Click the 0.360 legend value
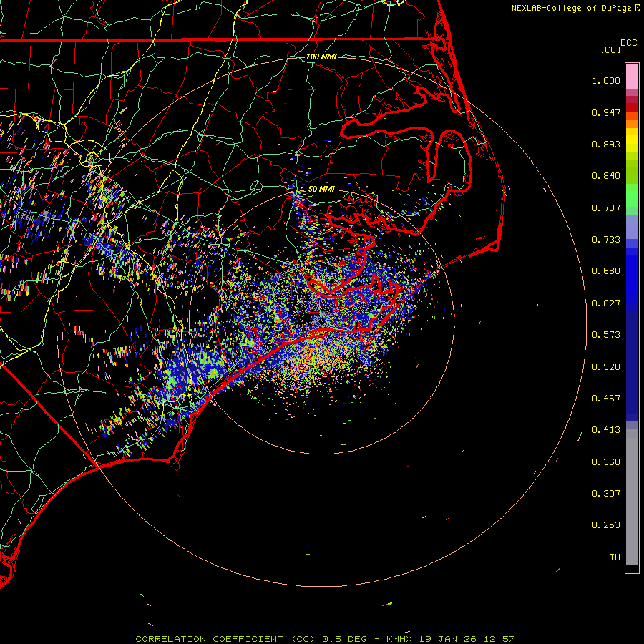 (606, 462)
